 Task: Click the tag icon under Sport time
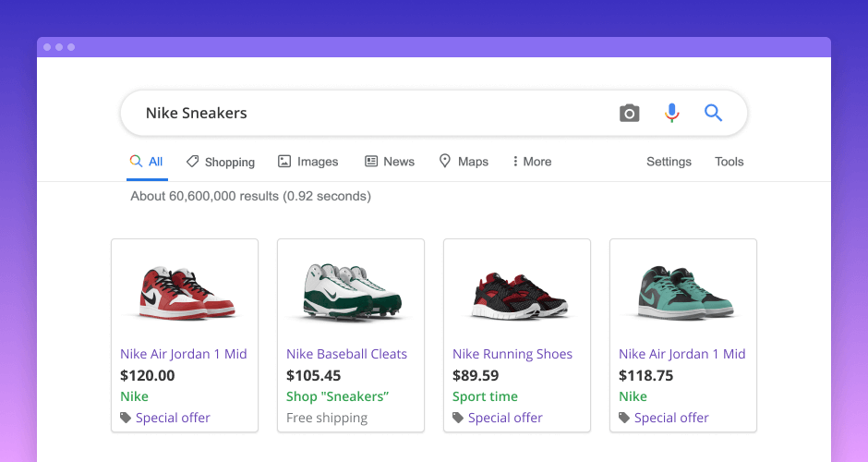click(x=458, y=418)
